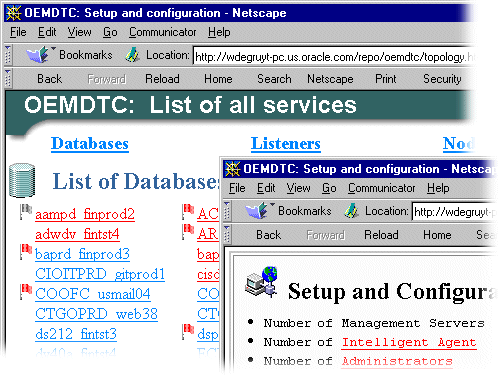The image size is (498, 375).
Task: Open COOFC_usmail04 database link
Action: [92, 294]
